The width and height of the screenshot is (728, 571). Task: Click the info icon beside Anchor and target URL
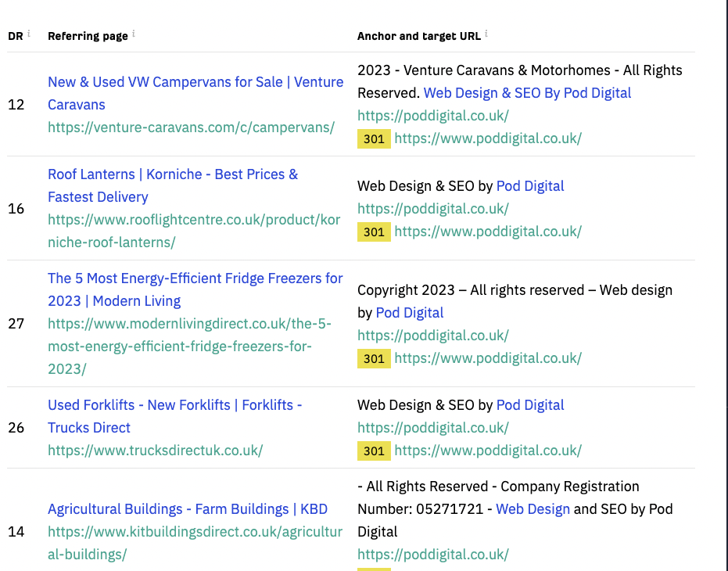pyautogui.click(x=486, y=33)
